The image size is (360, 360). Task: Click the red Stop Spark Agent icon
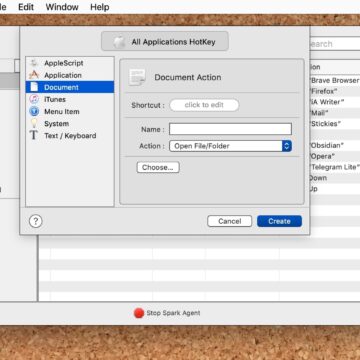139,313
